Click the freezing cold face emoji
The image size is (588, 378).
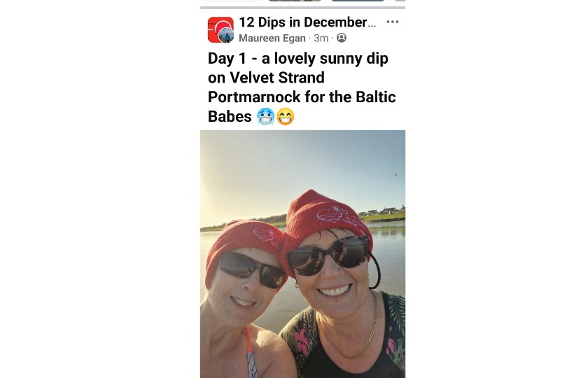(265, 116)
